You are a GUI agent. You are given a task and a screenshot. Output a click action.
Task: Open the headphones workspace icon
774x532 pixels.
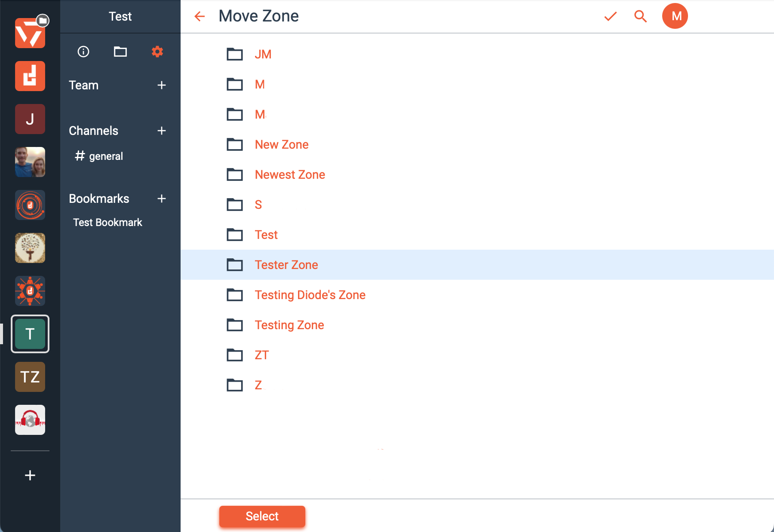coord(30,420)
